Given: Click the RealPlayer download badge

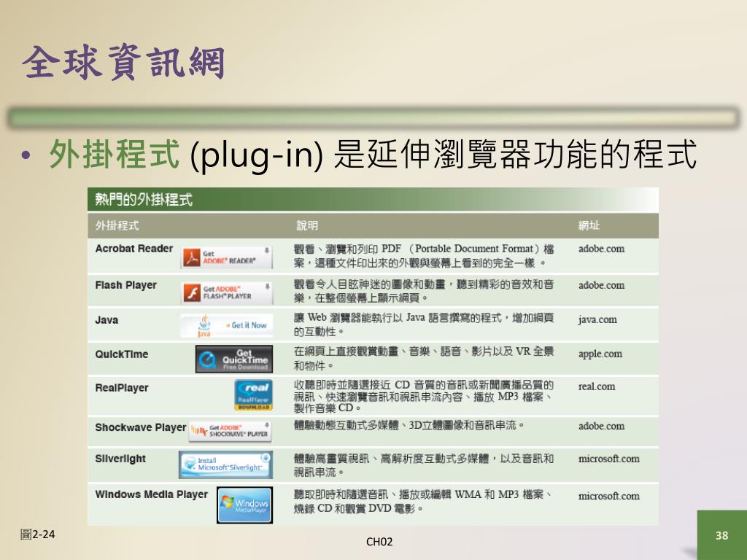Looking at the screenshot, I should pos(253,394).
